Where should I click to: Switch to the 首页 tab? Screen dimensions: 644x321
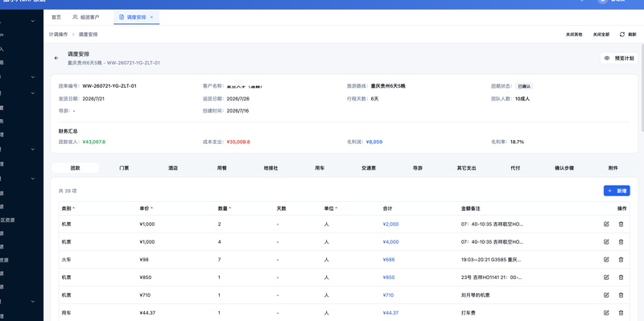point(56,17)
